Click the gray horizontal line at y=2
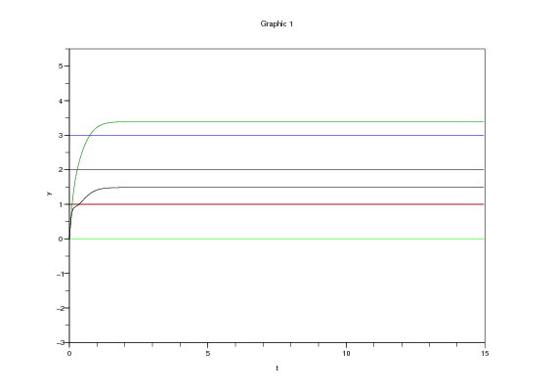The height and width of the screenshot is (392, 554). [x=277, y=170]
